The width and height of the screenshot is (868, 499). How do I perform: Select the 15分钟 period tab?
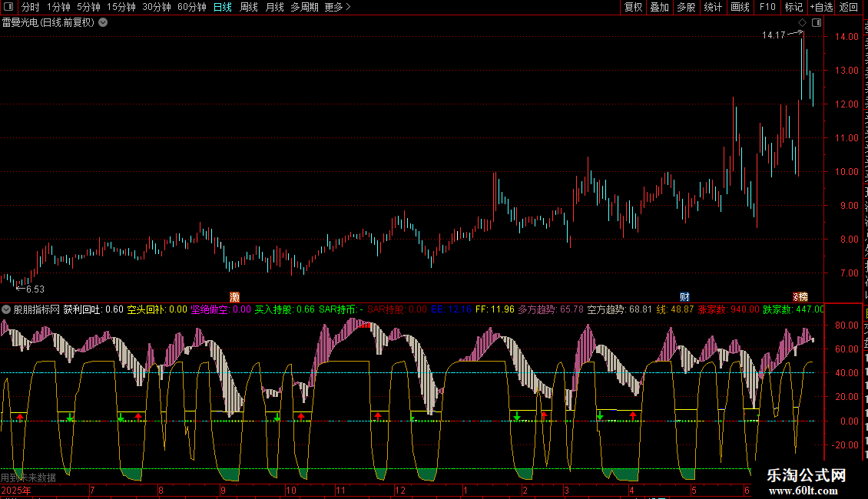click(x=121, y=7)
